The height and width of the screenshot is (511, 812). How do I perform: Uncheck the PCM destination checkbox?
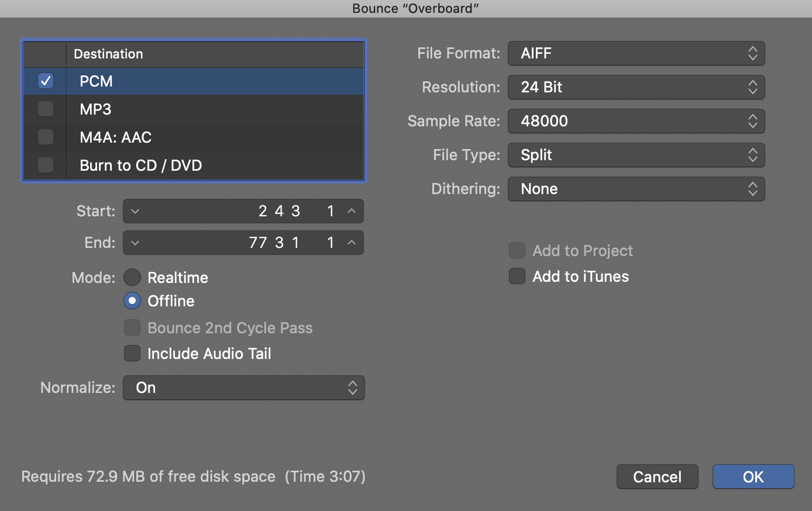(x=46, y=81)
